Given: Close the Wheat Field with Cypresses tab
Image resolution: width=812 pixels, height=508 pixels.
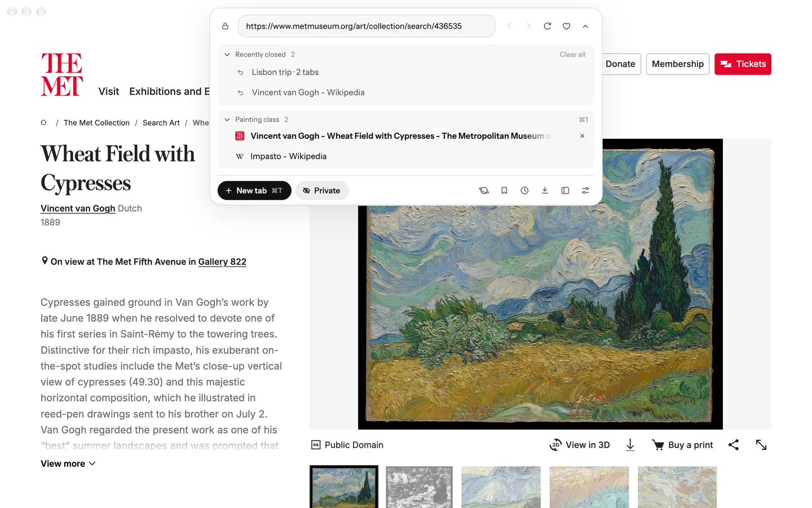Looking at the screenshot, I should click(582, 136).
